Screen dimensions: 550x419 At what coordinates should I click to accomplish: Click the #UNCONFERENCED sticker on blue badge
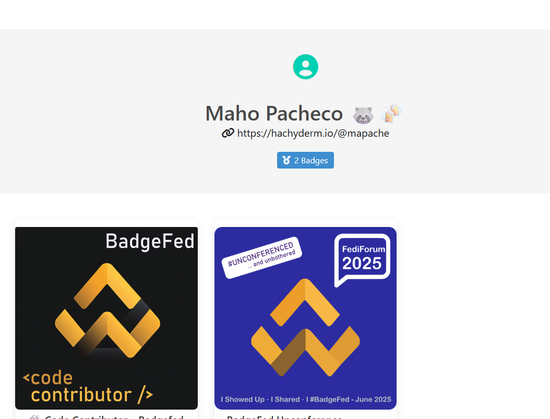pyautogui.click(x=262, y=257)
